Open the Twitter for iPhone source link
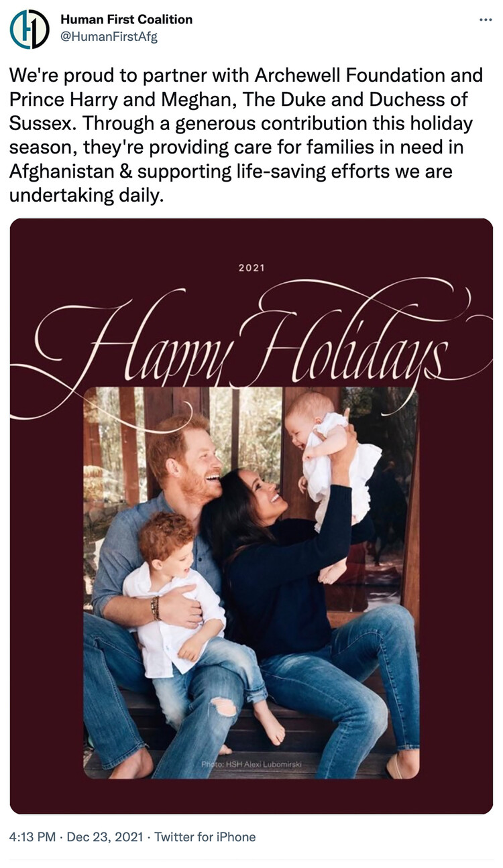 [x=205, y=836]
